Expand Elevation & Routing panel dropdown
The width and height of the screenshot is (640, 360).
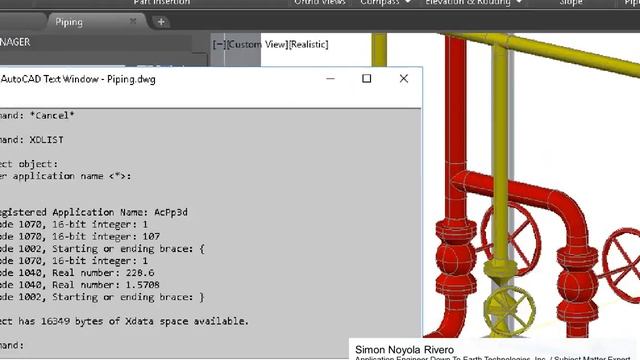coord(473,2)
